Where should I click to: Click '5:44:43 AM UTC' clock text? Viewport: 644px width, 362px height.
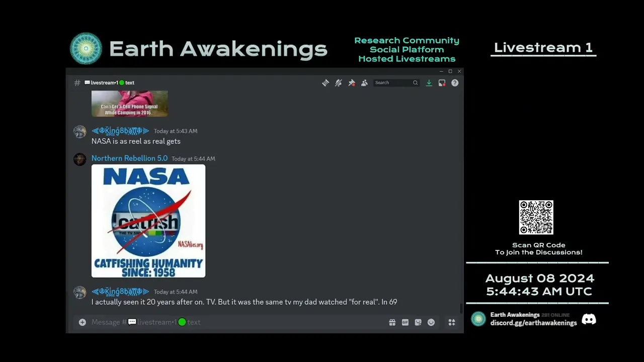tap(539, 292)
